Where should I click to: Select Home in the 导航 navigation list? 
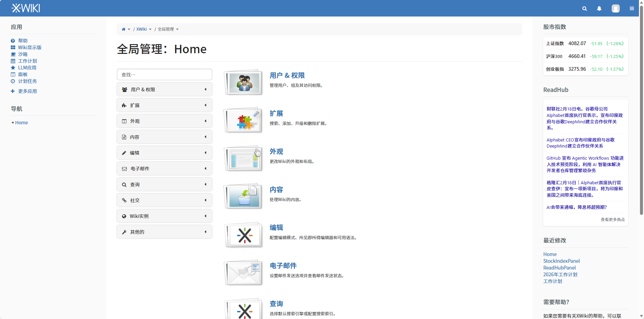(x=22, y=122)
